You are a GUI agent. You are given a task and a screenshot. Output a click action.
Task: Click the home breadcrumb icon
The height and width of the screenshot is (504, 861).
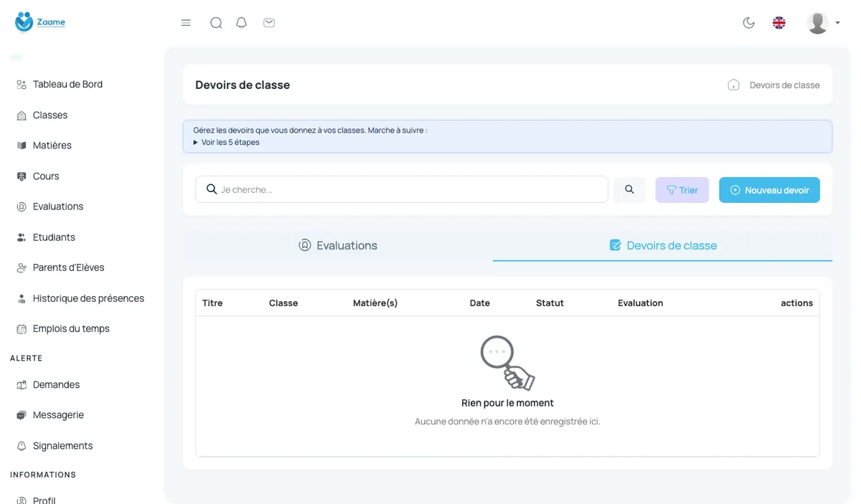point(733,85)
